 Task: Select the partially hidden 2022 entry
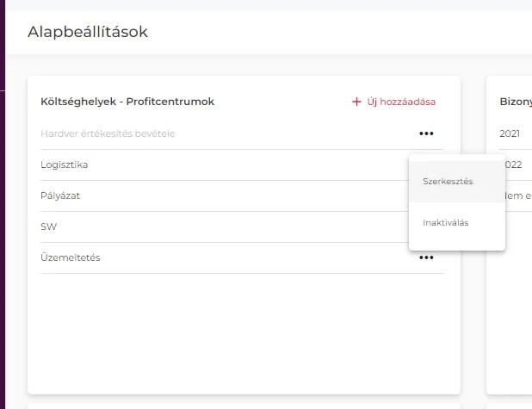coord(515,164)
